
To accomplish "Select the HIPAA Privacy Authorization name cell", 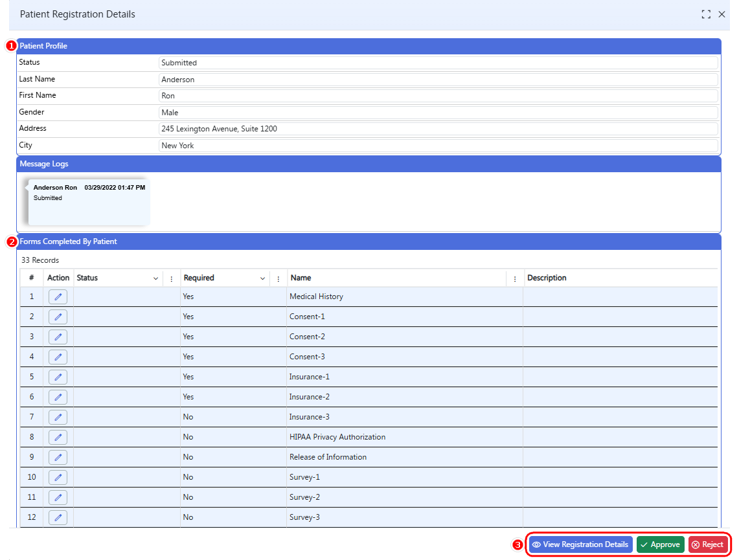I will coord(404,437).
